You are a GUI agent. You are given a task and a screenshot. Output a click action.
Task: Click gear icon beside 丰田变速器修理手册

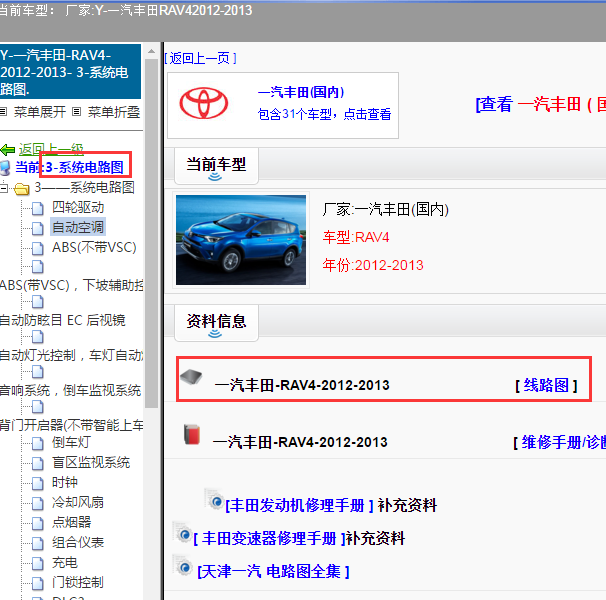182,533
